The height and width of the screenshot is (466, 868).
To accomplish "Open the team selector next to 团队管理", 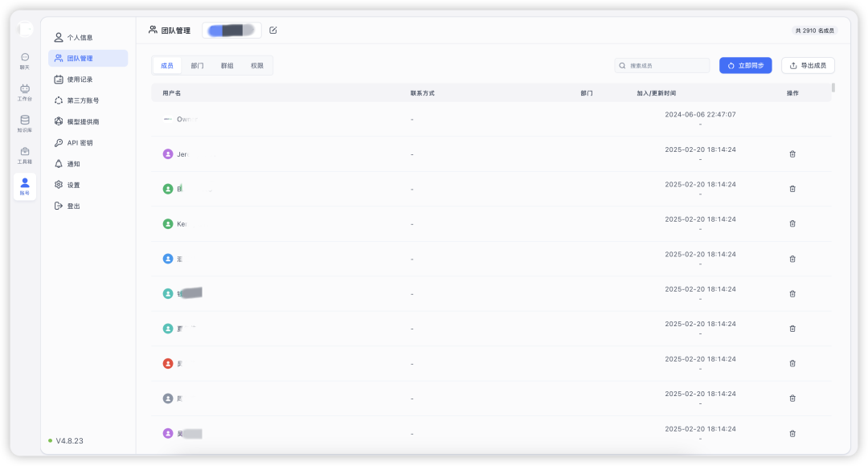I will tap(231, 31).
